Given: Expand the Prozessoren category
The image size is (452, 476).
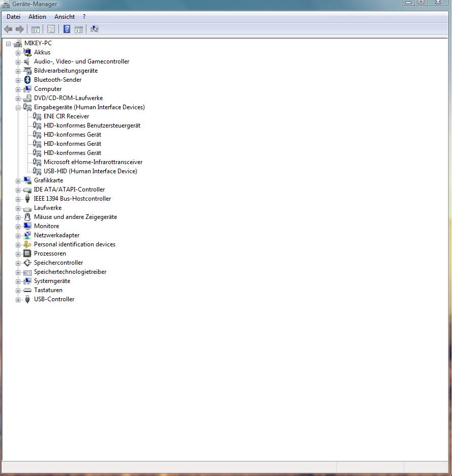Looking at the screenshot, I should point(18,254).
